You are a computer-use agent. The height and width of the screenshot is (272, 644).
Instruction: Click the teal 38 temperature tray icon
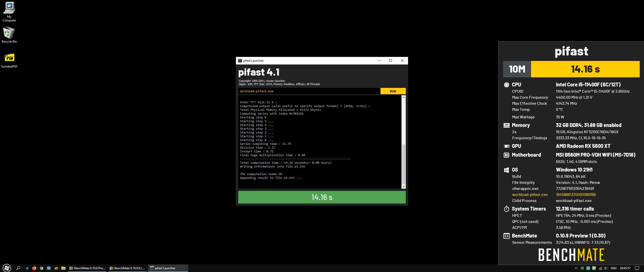tap(588, 268)
